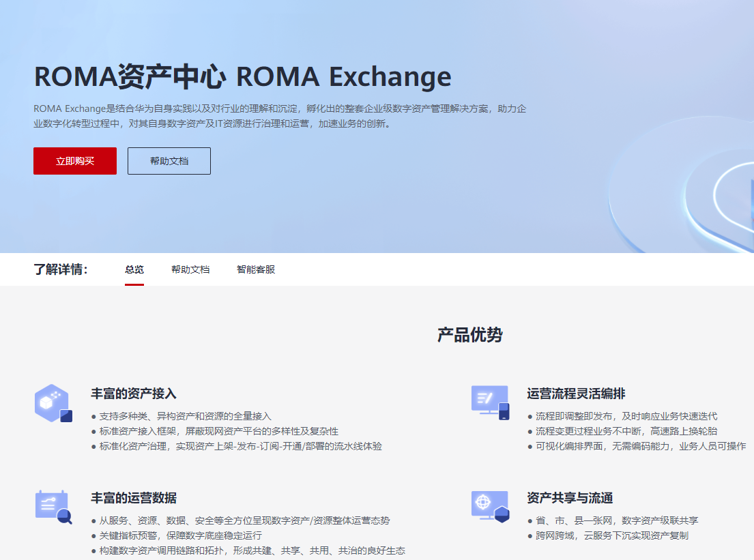
Task: Click the 产品优势 section heading
Action: (x=470, y=335)
